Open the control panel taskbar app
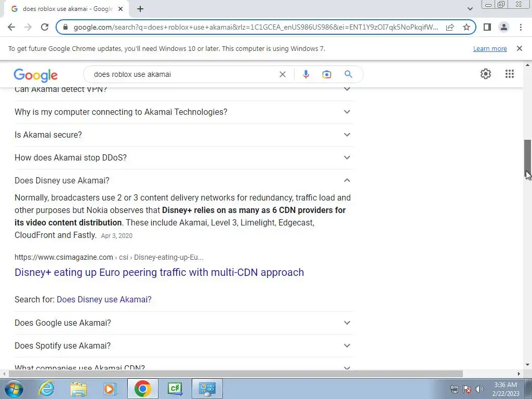This screenshot has width=532, height=399. pos(207,389)
